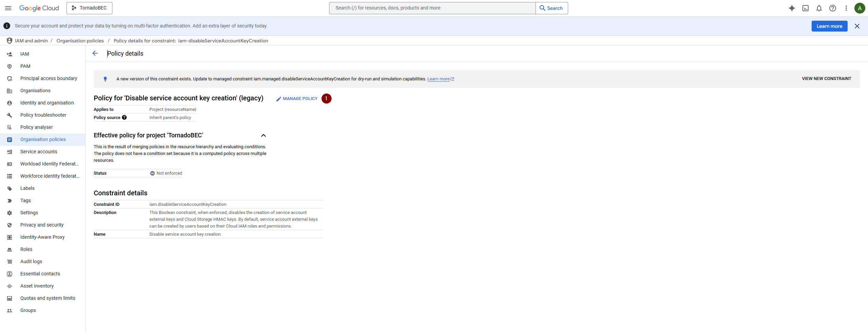Screen dimensions: 868x332
Task: Collapse the Effective policy section chevron
Action: [x=263, y=135]
